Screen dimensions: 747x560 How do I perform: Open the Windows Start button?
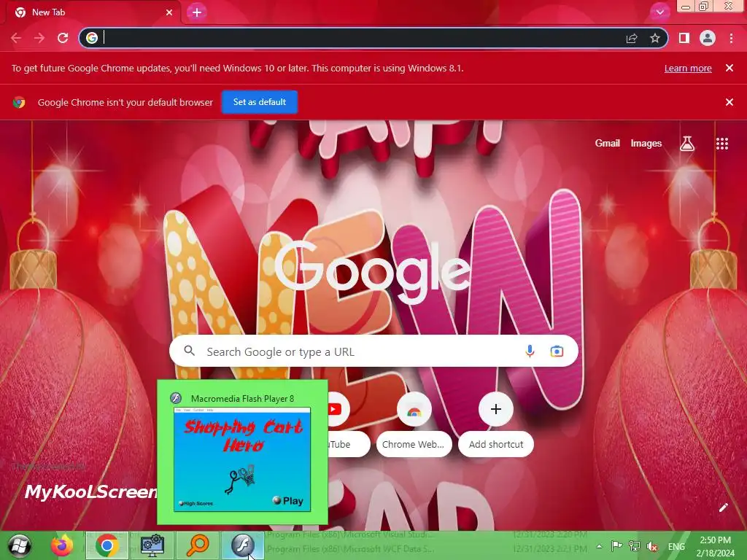(20, 545)
